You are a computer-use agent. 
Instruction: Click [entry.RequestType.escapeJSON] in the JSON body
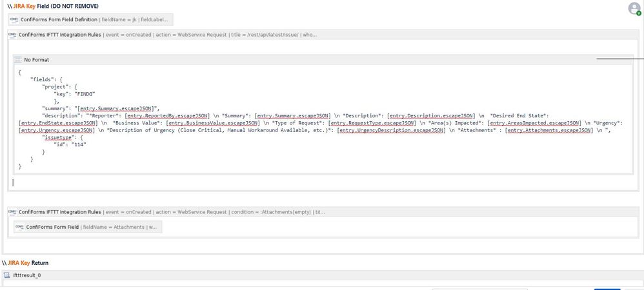(x=374, y=122)
